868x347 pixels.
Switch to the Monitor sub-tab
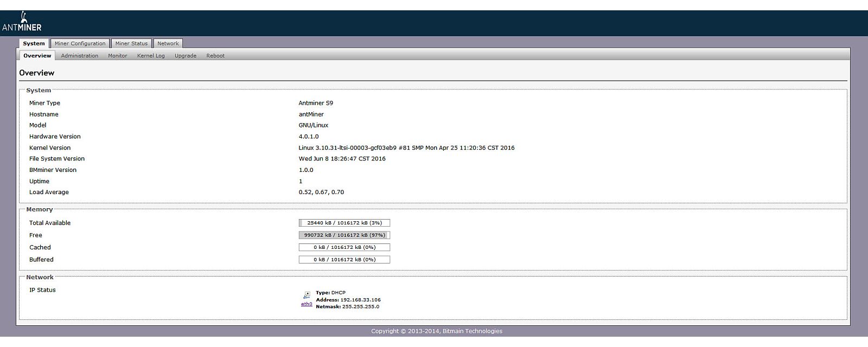[118, 56]
